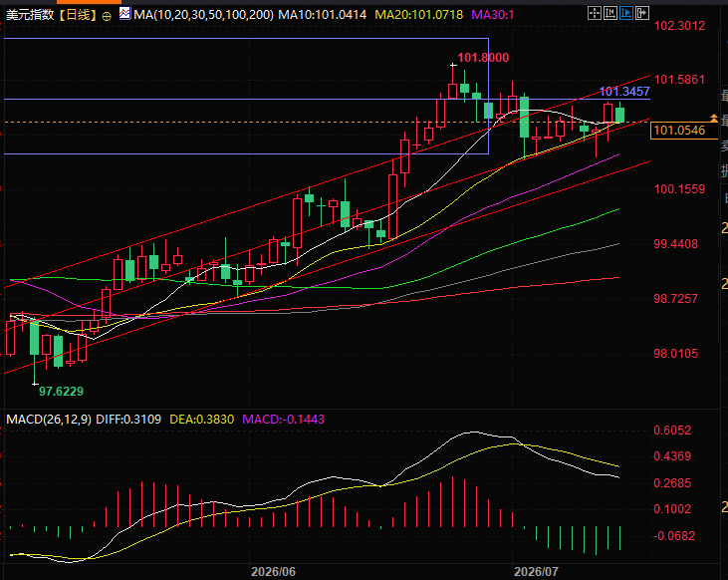Click the MA indicator chart icon
Image resolution: width=728 pixels, height=580 pixels.
pos(124,14)
